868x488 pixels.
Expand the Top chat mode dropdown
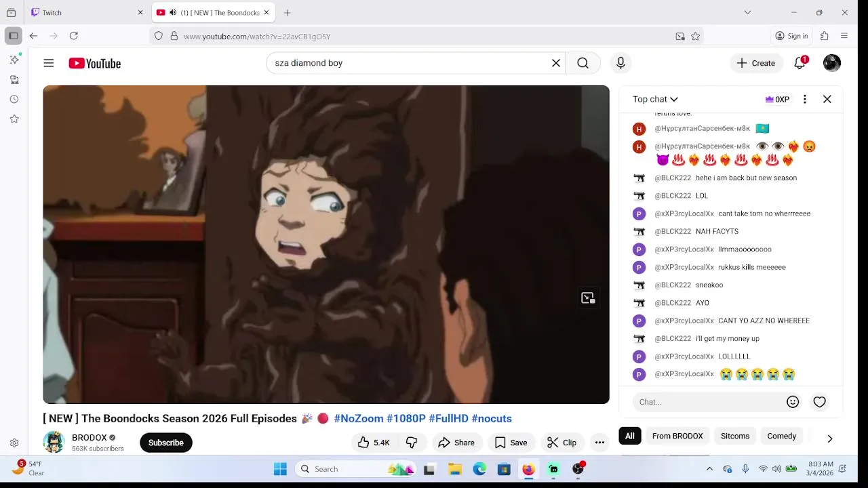(655, 99)
